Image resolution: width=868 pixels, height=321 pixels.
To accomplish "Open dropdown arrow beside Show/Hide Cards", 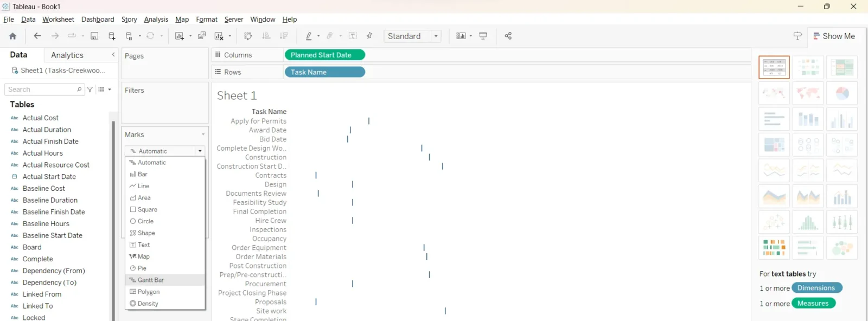I will pyautogui.click(x=471, y=36).
